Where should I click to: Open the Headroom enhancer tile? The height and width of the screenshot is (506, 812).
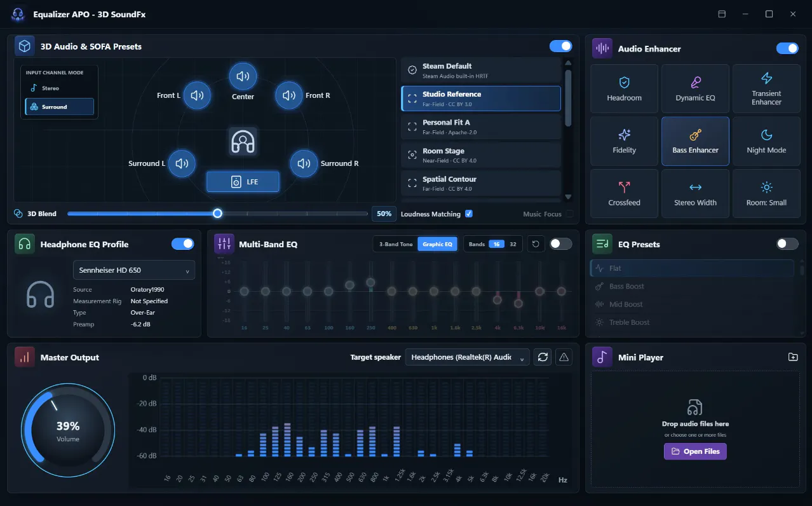click(x=624, y=88)
